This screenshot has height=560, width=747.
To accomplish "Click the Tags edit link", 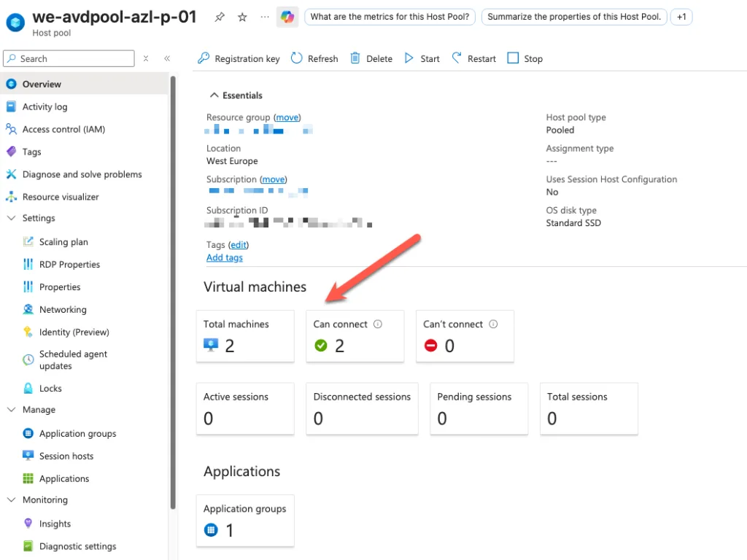I will (239, 245).
